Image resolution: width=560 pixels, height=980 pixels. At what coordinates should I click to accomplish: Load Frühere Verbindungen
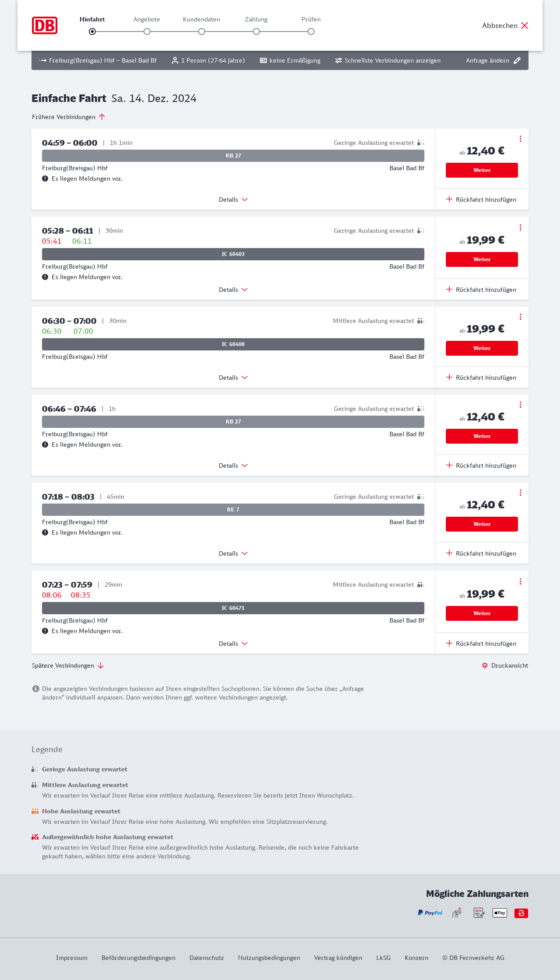pyautogui.click(x=69, y=117)
